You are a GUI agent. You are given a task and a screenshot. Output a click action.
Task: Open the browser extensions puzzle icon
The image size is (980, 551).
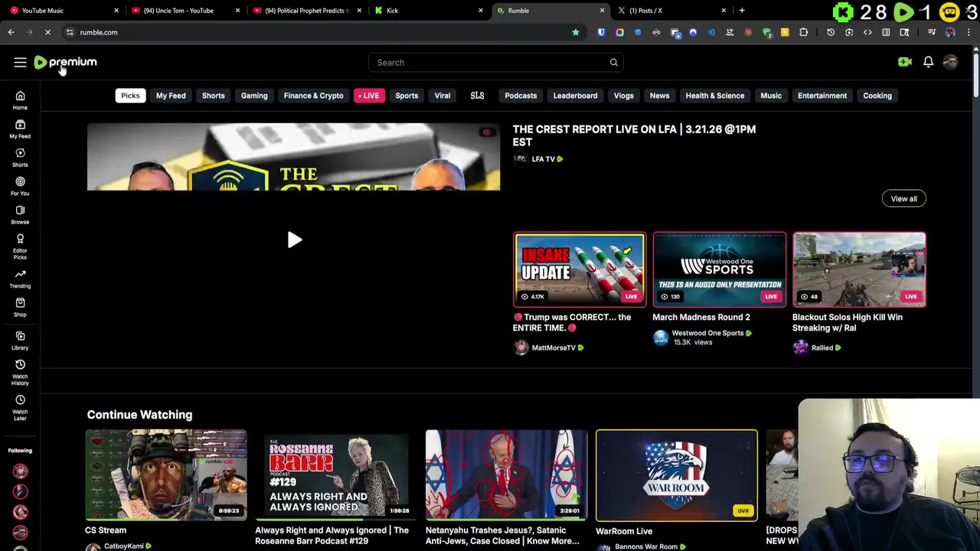[803, 32]
